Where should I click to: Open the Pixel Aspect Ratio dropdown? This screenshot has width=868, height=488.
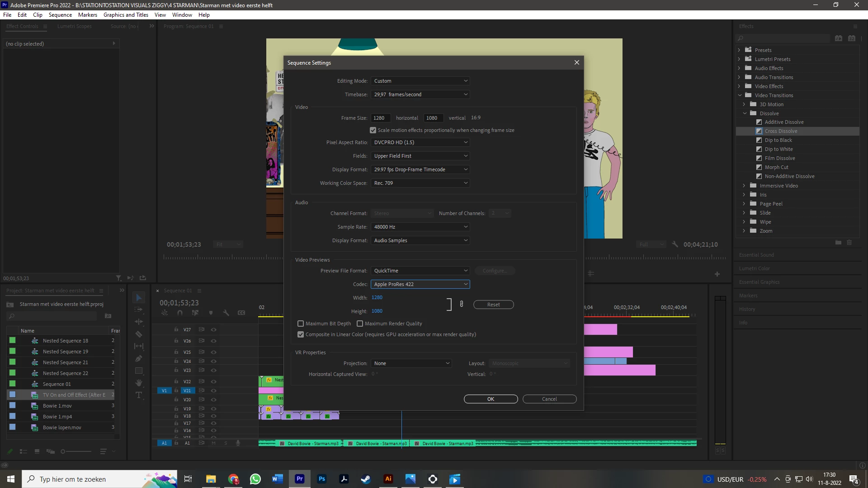420,142
